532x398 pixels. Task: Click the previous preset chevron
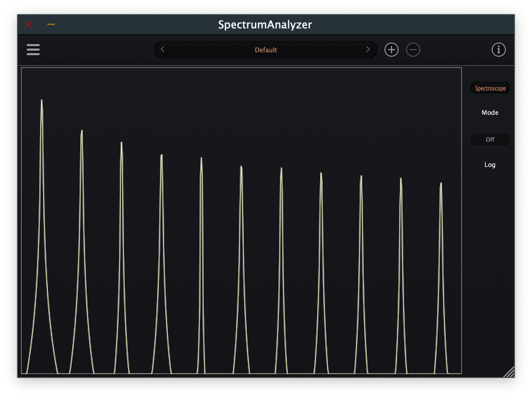pyautogui.click(x=163, y=49)
